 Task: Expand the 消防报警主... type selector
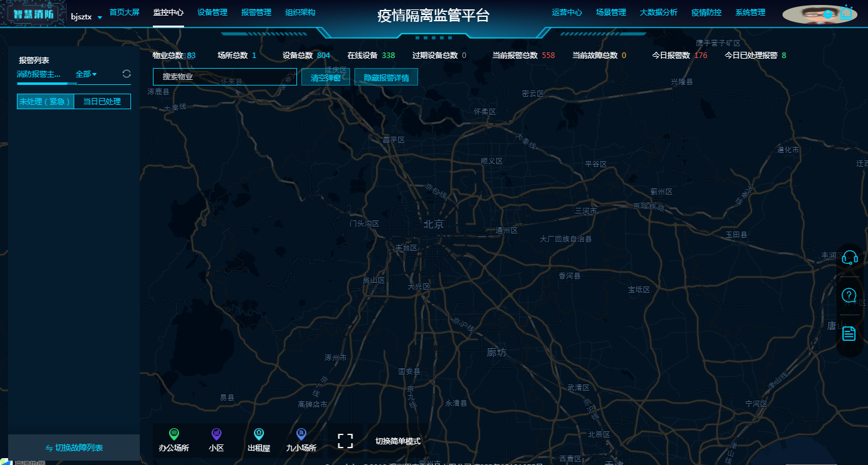pos(39,74)
